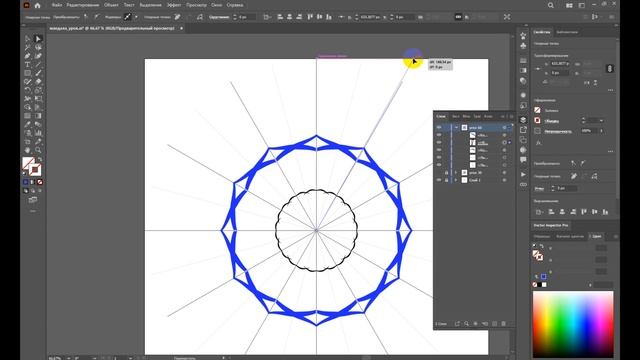Viewport: 640px width, 360px height.
Task: Open the opacity dropdown arrow in Properties
Action: coord(601,131)
